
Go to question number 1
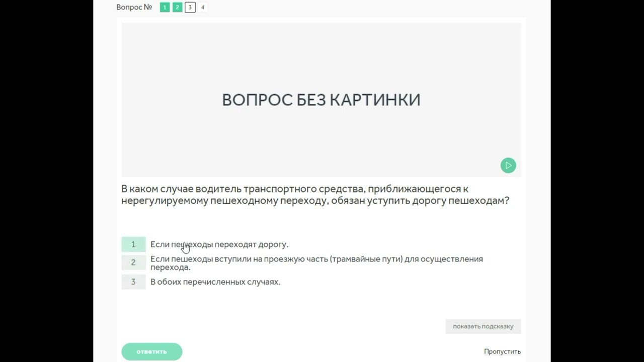[165, 7]
